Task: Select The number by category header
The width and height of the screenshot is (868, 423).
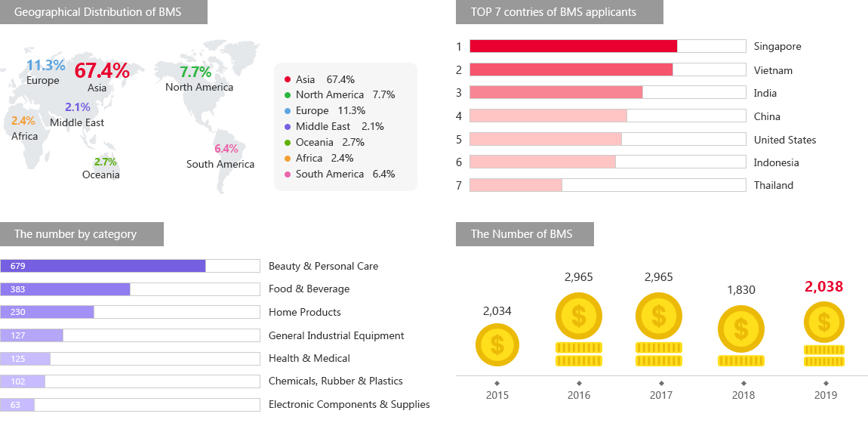Action: pos(82,234)
